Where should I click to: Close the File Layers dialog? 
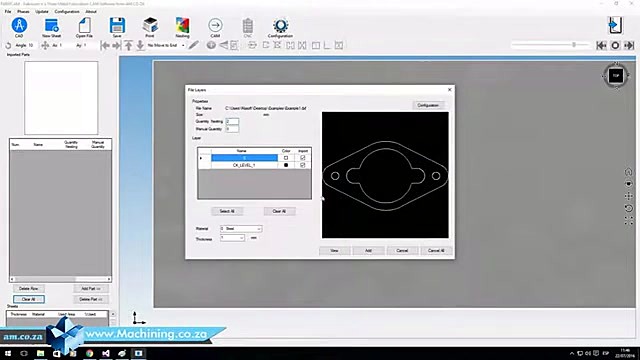pos(449,90)
